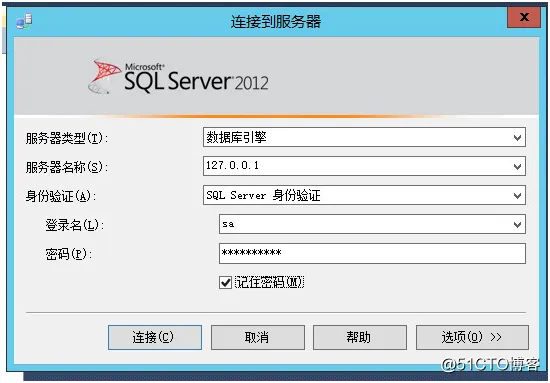
Task: Close the 连接到服务器 dialog
Action: click(524, 17)
